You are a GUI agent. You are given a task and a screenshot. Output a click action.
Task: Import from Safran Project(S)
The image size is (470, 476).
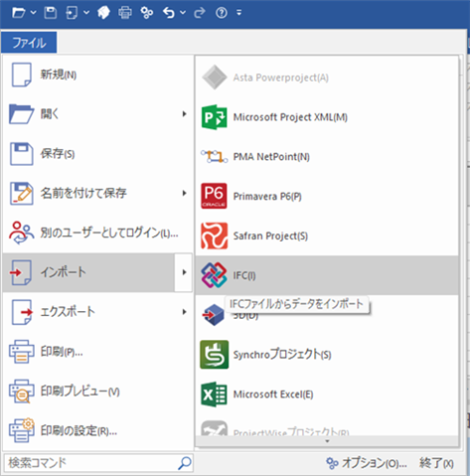point(327,236)
